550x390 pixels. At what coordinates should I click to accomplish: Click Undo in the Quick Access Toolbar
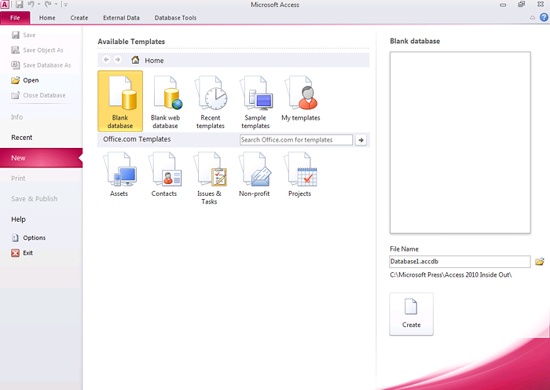tap(31, 5)
